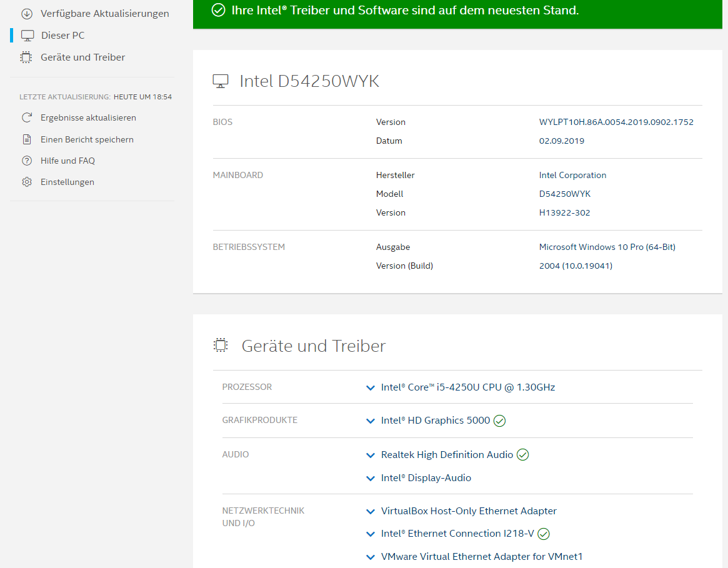728x568 pixels.
Task: Expand the Intel Core i5-4250U processor entry
Action: pyautogui.click(x=371, y=388)
